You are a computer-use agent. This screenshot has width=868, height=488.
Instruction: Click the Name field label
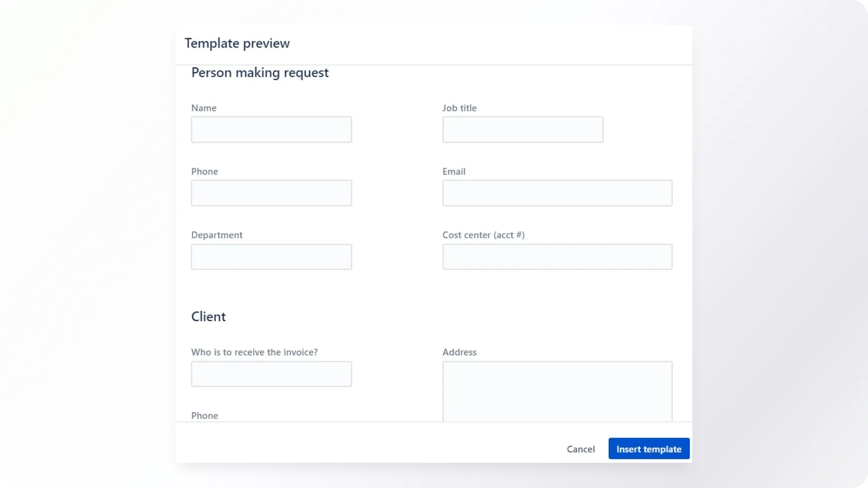(204, 108)
